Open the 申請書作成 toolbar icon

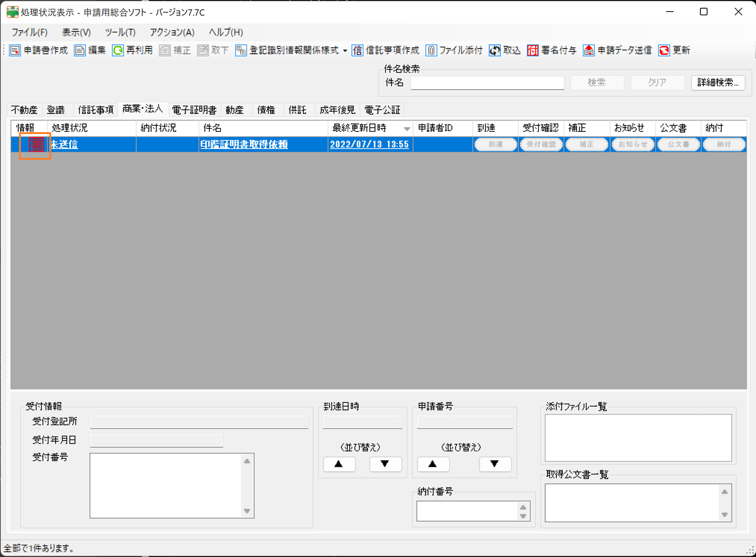[38, 50]
